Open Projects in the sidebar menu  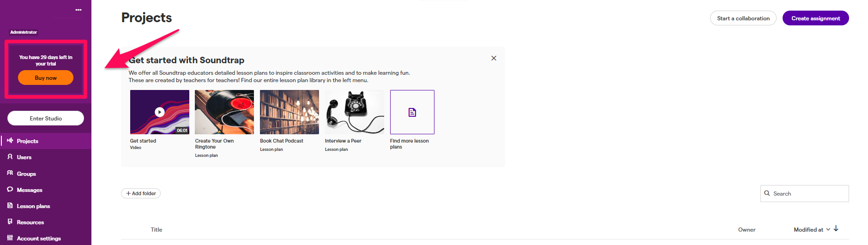pos(46,141)
